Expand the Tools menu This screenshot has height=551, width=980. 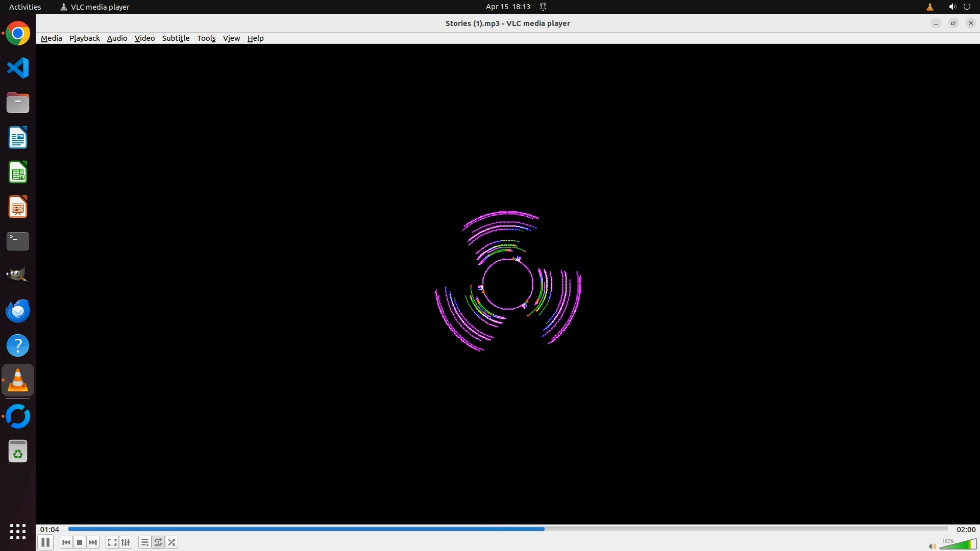tap(206, 38)
